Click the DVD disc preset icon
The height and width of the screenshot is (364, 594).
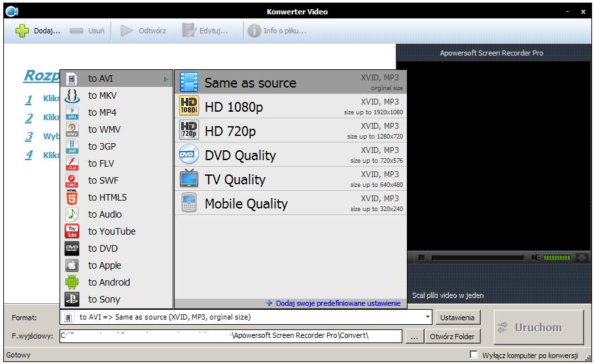pyautogui.click(x=188, y=154)
